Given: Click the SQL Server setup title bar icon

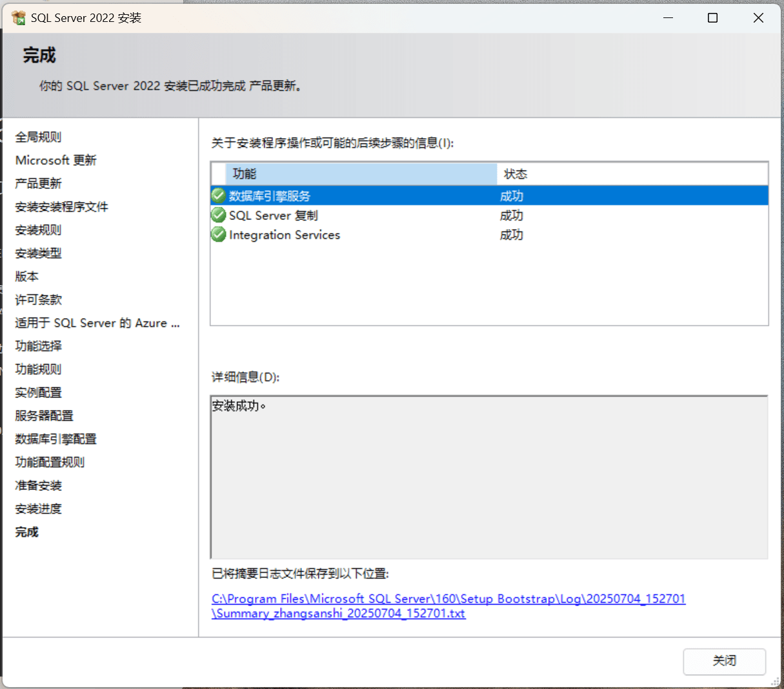Looking at the screenshot, I should [19, 17].
